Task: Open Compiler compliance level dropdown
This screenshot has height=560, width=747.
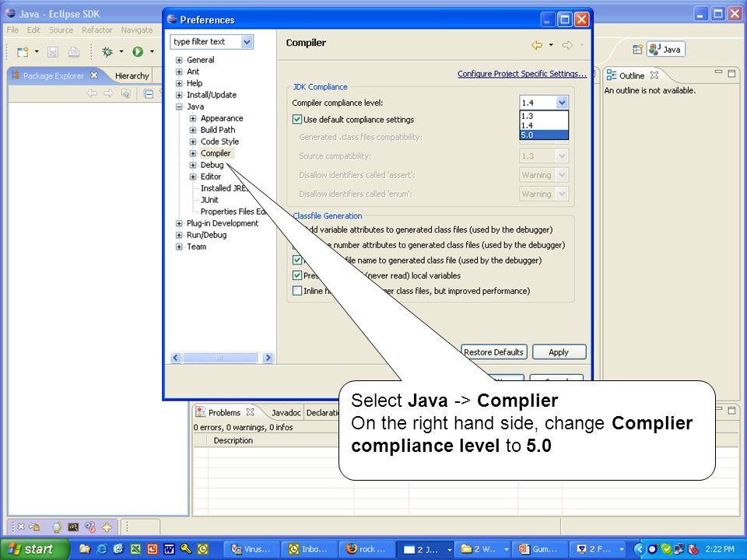Action: 562,103
